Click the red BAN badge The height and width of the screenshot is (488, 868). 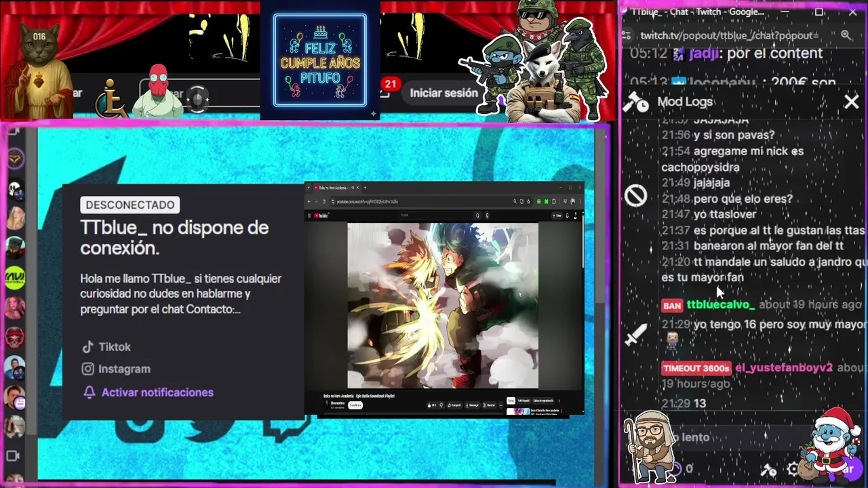coord(672,306)
